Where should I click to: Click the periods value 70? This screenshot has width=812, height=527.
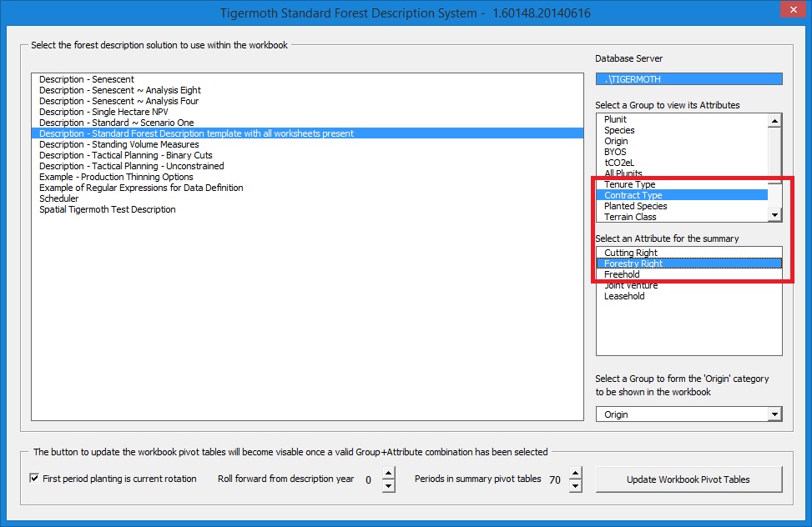click(555, 480)
